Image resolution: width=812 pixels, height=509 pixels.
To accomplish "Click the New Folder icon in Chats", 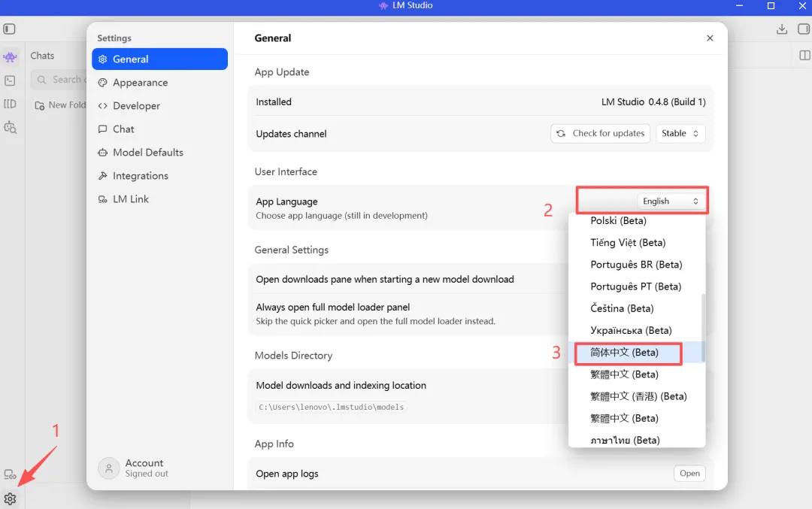I will 39,105.
